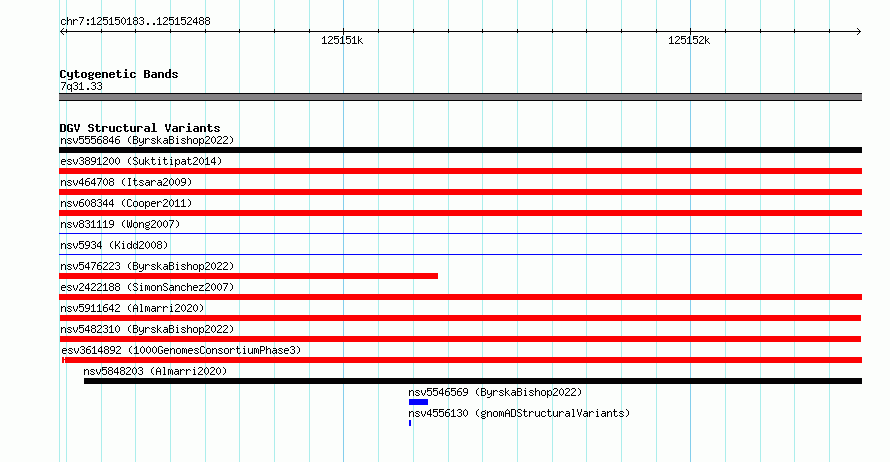The height and width of the screenshot is (462, 890).
Task: Click the tiny blue marker for nsv4556130
Action: click(x=410, y=423)
